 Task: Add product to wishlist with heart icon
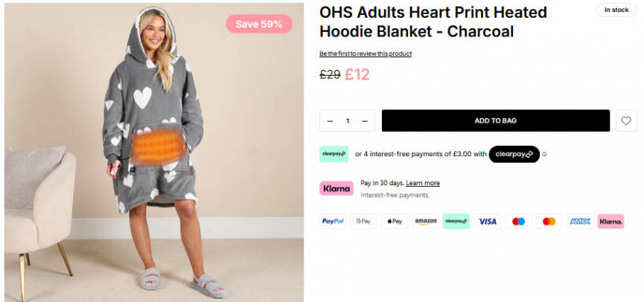tap(626, 121)
